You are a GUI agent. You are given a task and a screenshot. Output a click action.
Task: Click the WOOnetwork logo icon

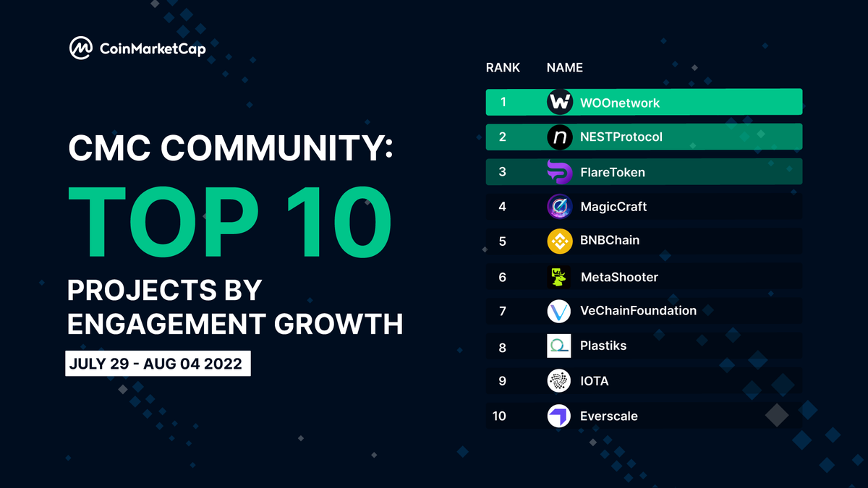pyautogui.click(x=560, y=102)
